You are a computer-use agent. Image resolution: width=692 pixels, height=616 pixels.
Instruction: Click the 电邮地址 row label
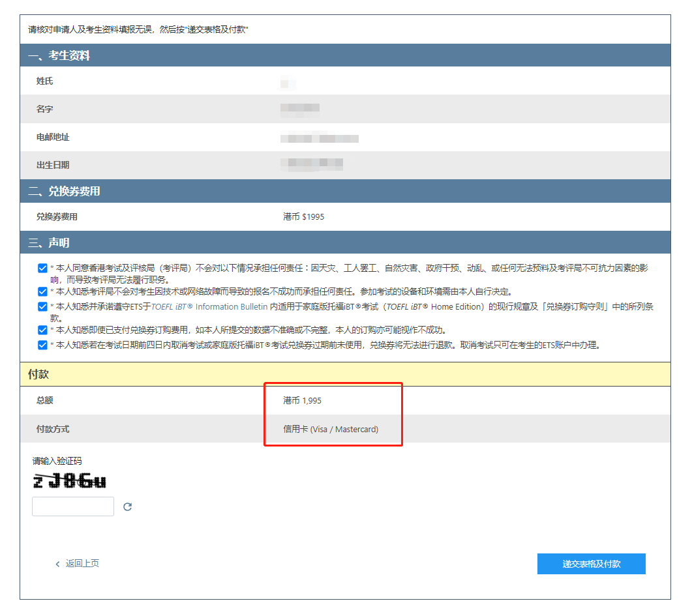point(53,138)
